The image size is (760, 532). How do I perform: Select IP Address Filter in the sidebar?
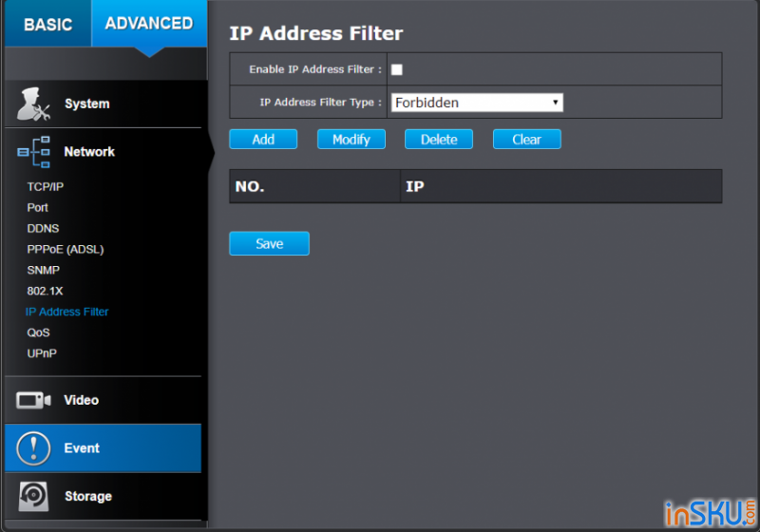click(x=66, y=312)
